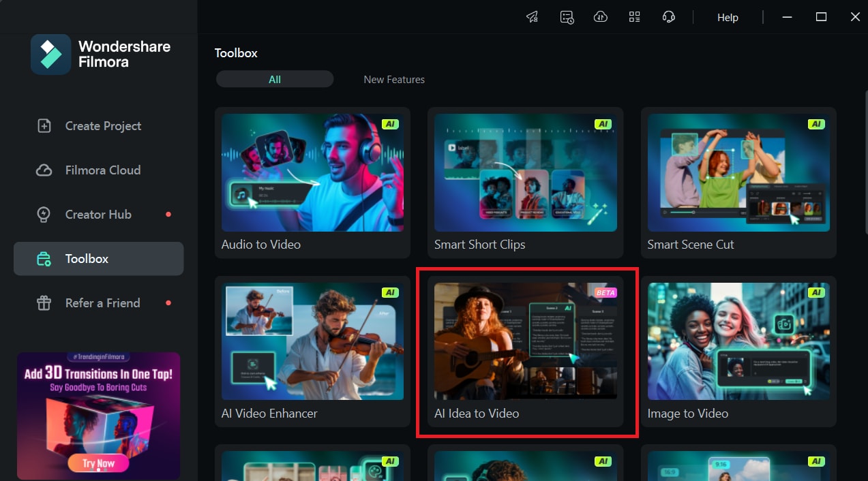Screen dimensions: 868x481
Task: Click the Create Project plus icon
Action: 44,126
